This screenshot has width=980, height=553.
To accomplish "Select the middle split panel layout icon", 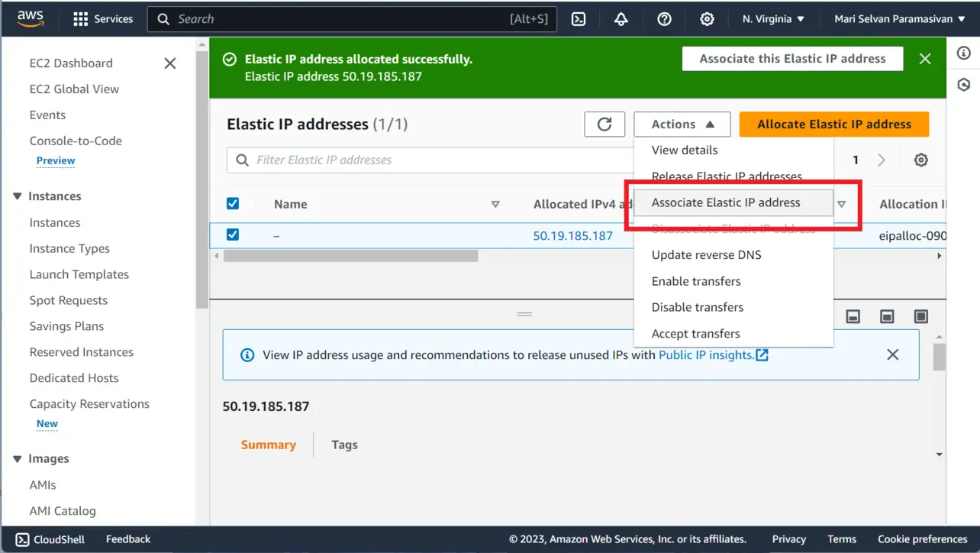I will (x=887, y=316).
